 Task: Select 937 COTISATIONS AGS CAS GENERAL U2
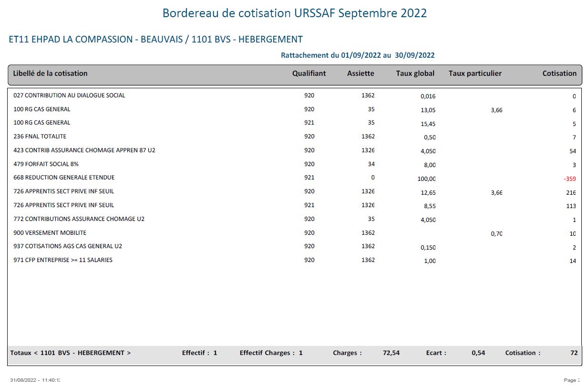point(68,246)
